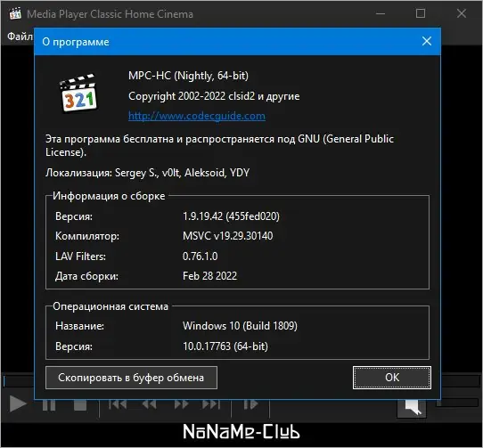Skip to next track in player
The width and height of the screenshot is (483, 448).
211,404
